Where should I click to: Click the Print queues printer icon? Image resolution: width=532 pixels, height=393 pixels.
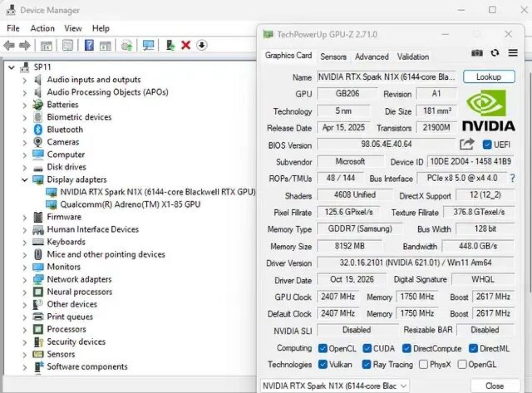38,317
